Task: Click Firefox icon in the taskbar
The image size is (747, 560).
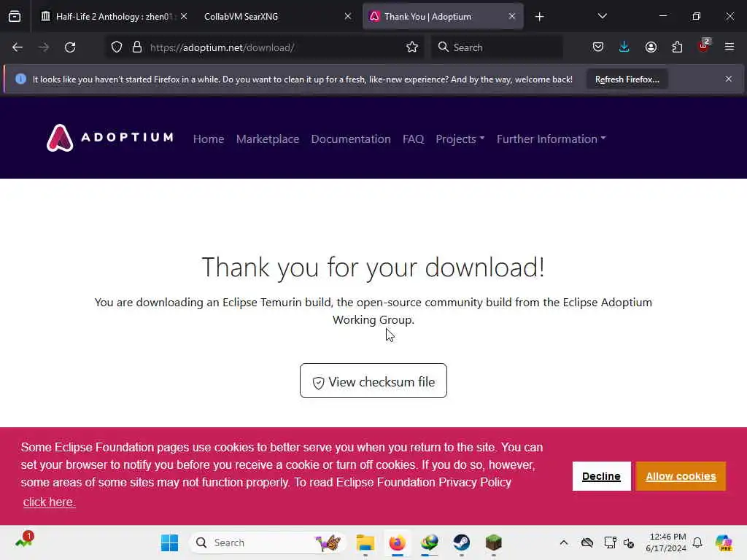Action: [x=398, y=542]
